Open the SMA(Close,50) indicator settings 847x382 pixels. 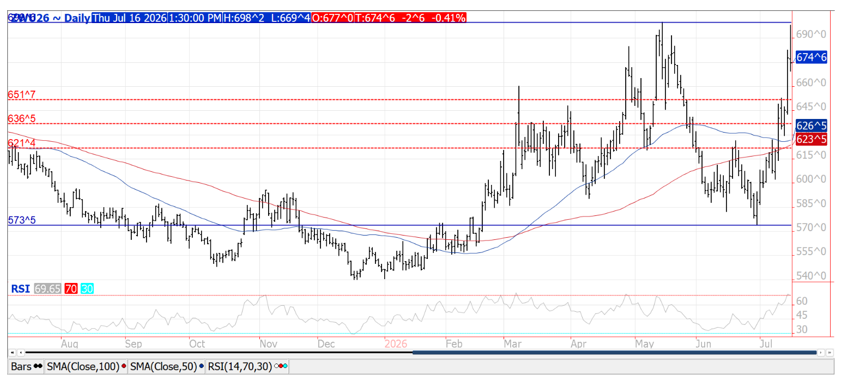point(166,366)
